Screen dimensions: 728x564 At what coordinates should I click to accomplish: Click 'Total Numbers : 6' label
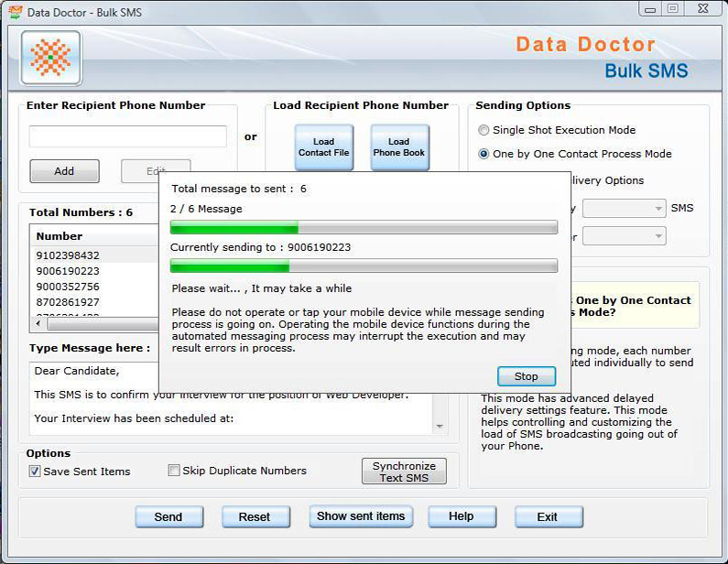(x=81, y=212)
